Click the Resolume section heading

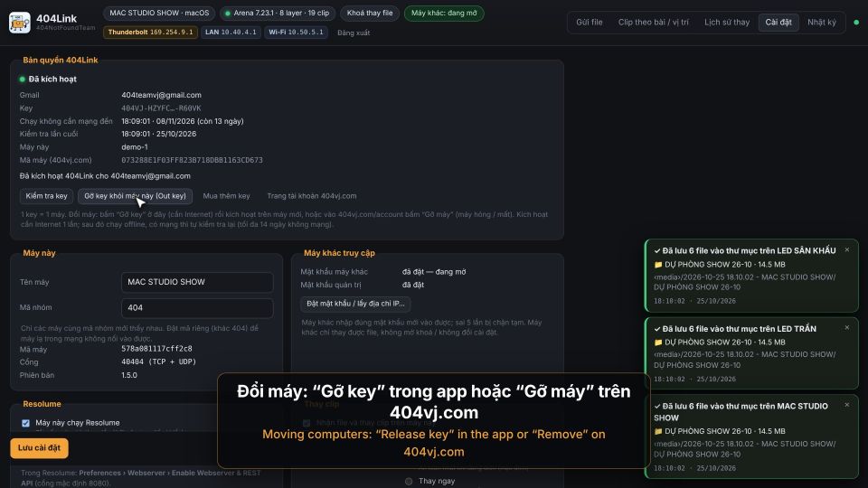pos(42,404)
